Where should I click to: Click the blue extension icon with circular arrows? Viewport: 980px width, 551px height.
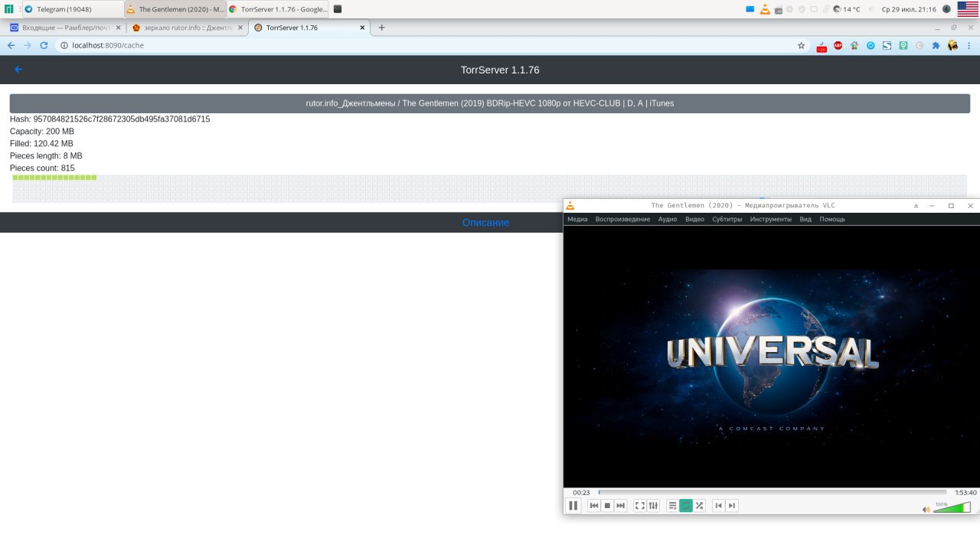(871, 45)
